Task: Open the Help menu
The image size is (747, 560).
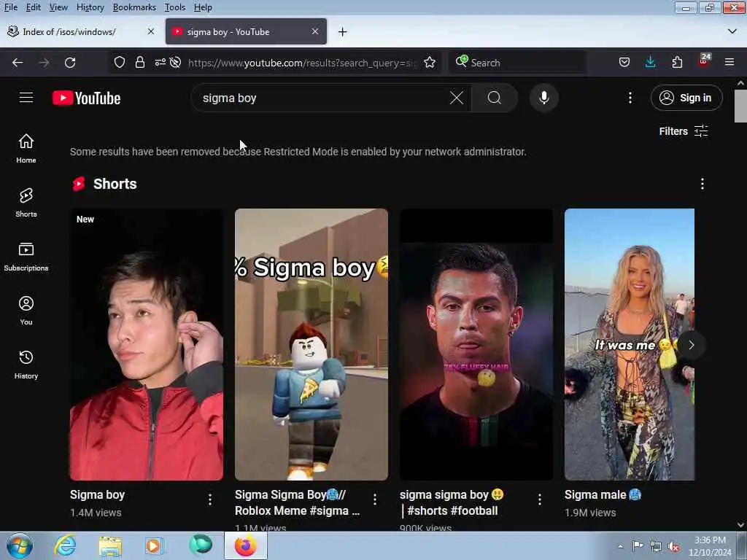Action: (203, 7)
